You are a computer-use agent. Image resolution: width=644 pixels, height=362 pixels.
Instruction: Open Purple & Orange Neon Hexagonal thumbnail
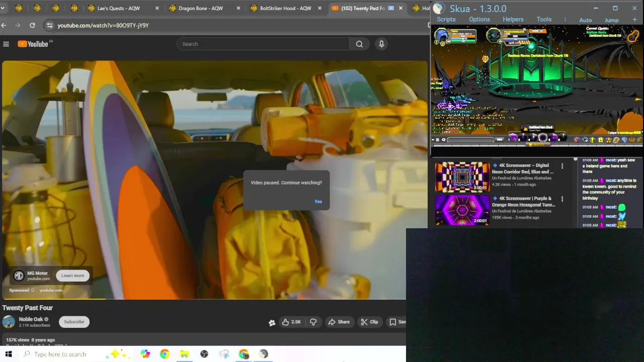462,210
